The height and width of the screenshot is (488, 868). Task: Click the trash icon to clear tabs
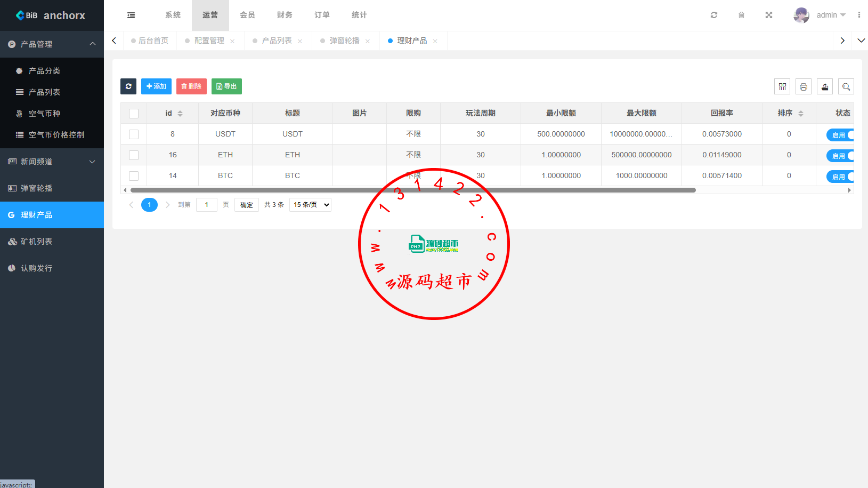(741, 15)
